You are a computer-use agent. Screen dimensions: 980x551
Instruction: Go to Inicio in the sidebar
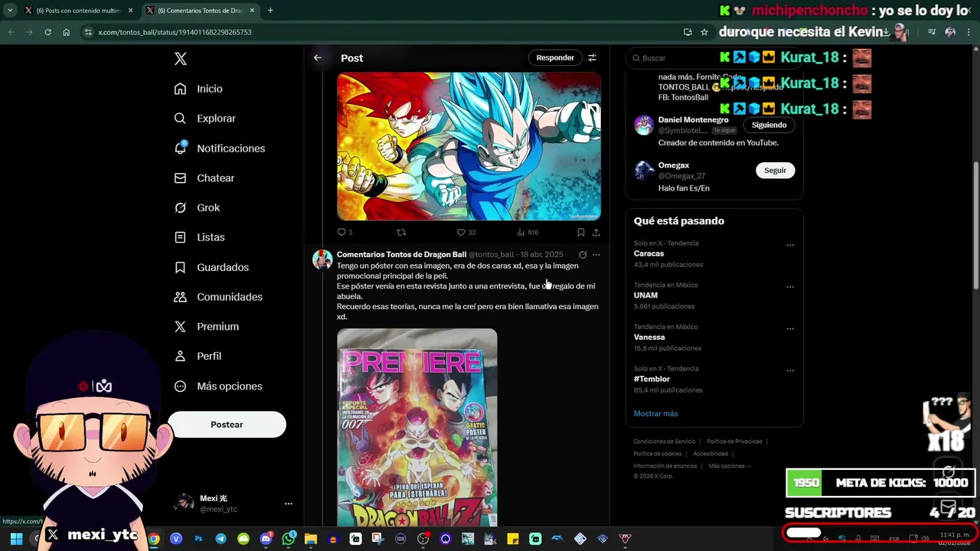point(198,89)
